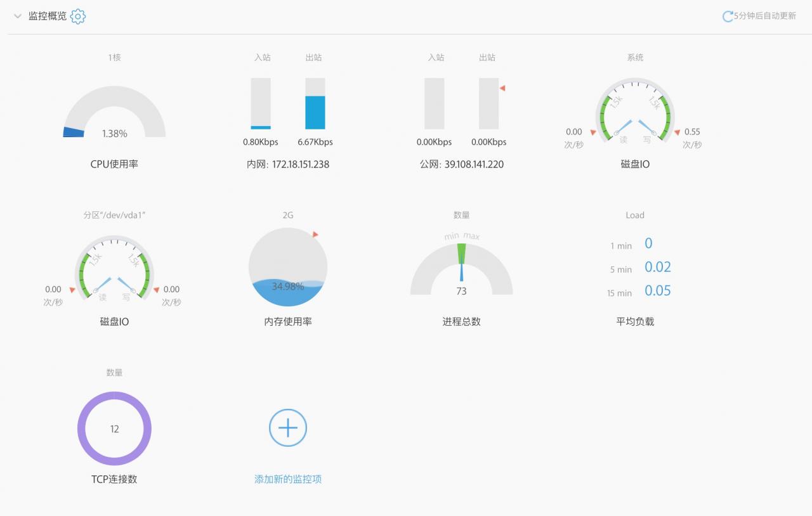This screenshot has height=516, width=812.
Task: Open monitoring overview settings gear
Action: tap(78, 16)
